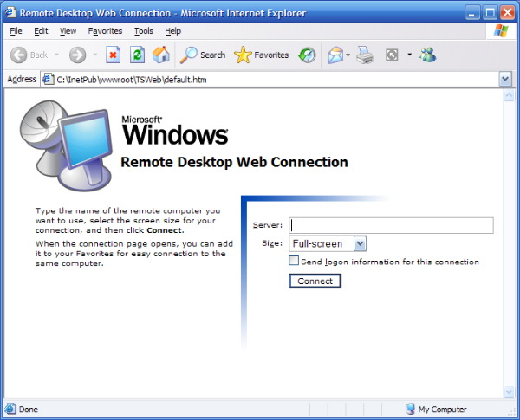Screen dimensions: 520x420
Task: Go to Home page icon
Action: tap(161, 55)
